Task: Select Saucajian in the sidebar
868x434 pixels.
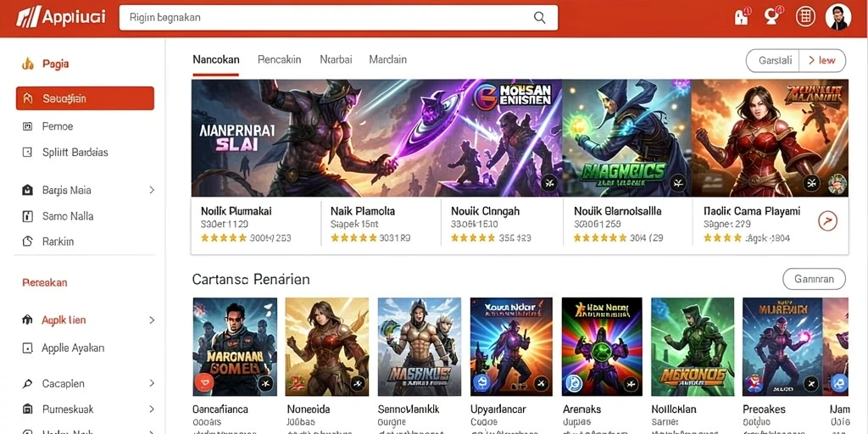Action: (85, 98)
